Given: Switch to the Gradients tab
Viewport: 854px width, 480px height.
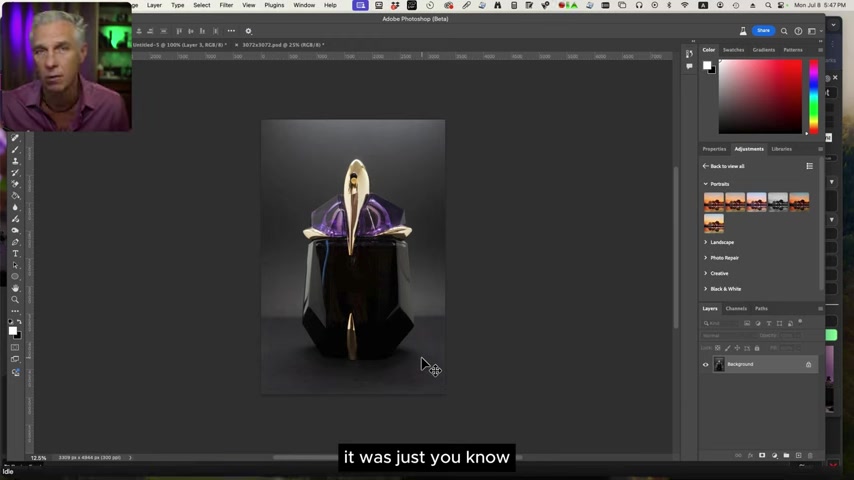Looking at the screenshot, I should (x=764, y=50).
